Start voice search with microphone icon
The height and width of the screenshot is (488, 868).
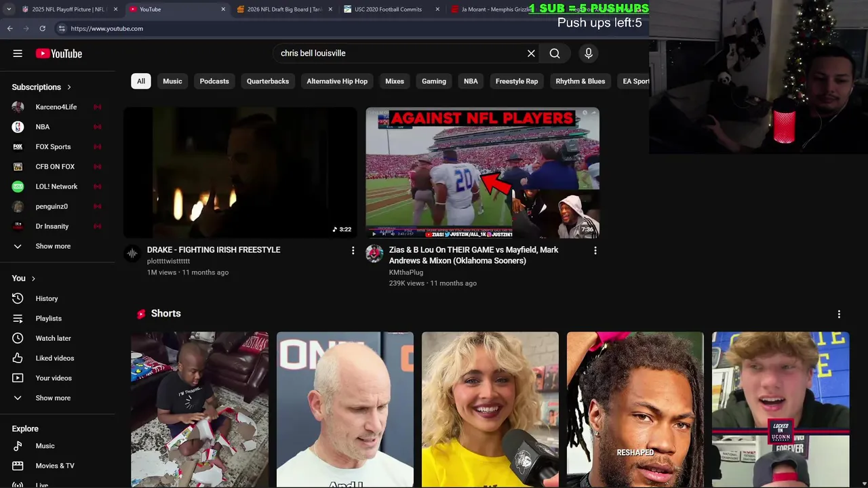click(588, 54)
